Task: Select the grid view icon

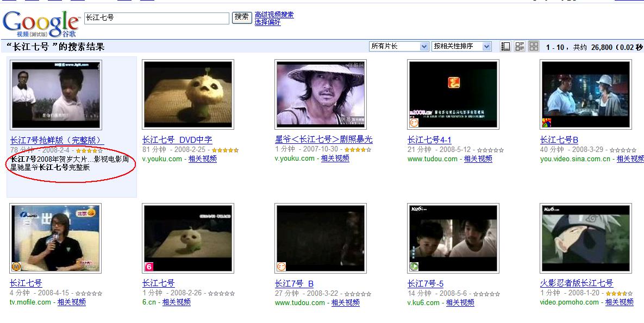Action: point(534,46)
